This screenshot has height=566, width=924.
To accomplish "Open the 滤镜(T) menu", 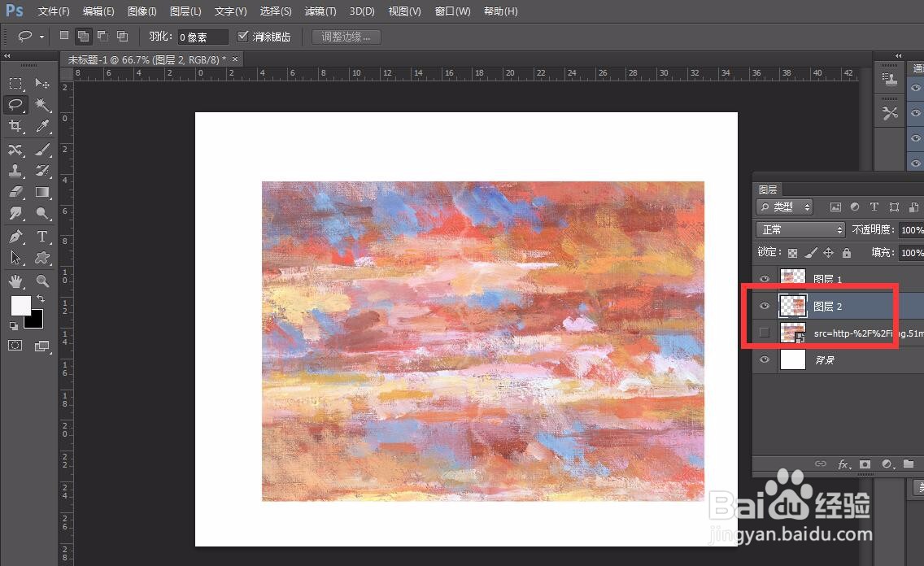I will tap(320, 11).
